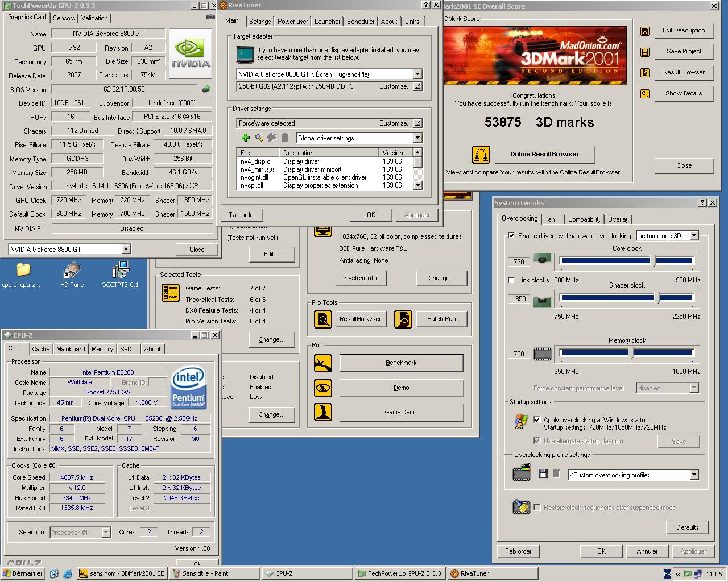Viewport: 728px width, 582px height.
Task: Click the magnifier icon in RivaTuner driver settings
Action: coord(259,138)
